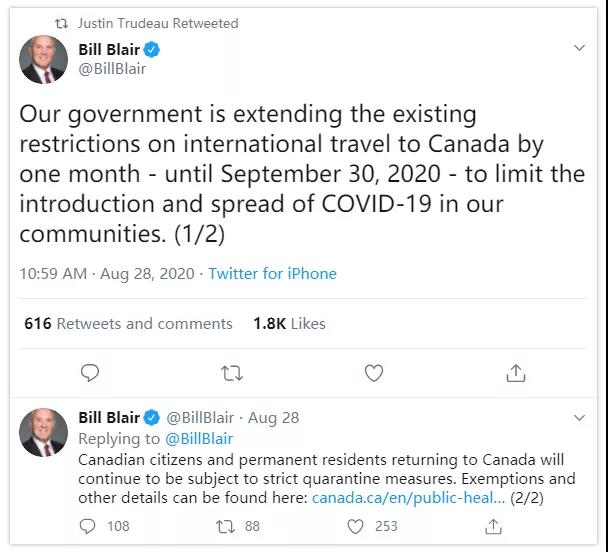Like the reply tweet showing 253 likes

[355, 526]
